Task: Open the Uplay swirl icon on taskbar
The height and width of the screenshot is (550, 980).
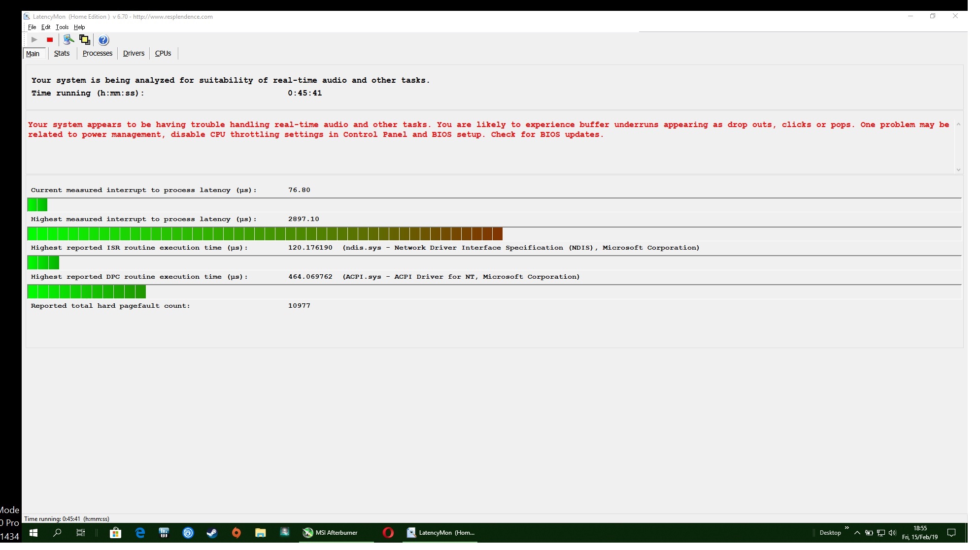Action: pyautogui.click(x=188, y=533)
